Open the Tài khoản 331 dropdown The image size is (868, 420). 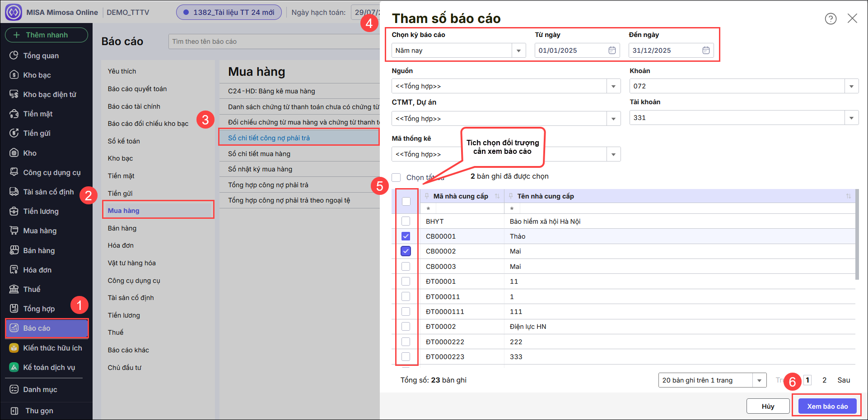851,118
